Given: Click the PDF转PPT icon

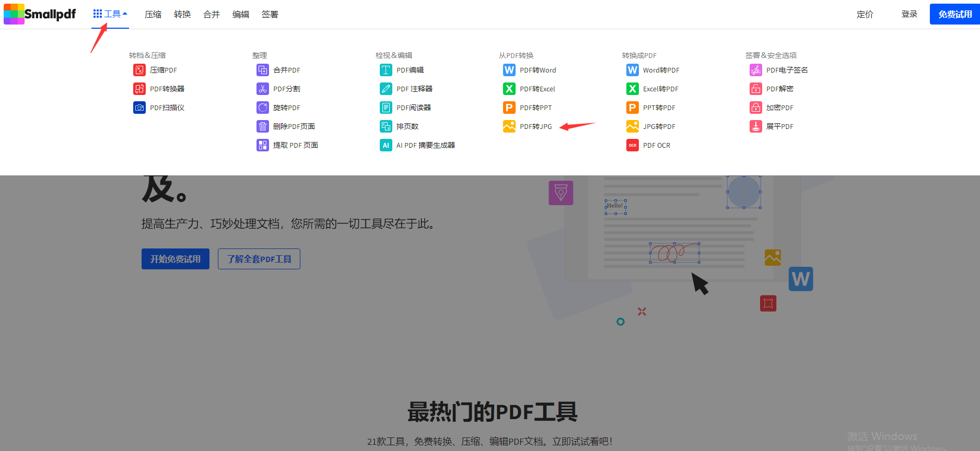Looking at the screenshot, I should (x=509, y=108).
